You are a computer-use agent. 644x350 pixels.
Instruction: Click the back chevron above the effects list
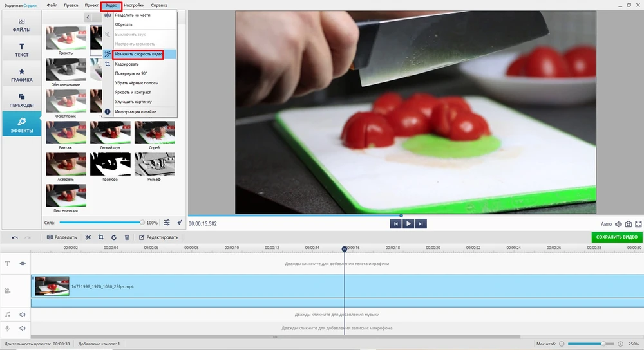(x=88, y=17)
